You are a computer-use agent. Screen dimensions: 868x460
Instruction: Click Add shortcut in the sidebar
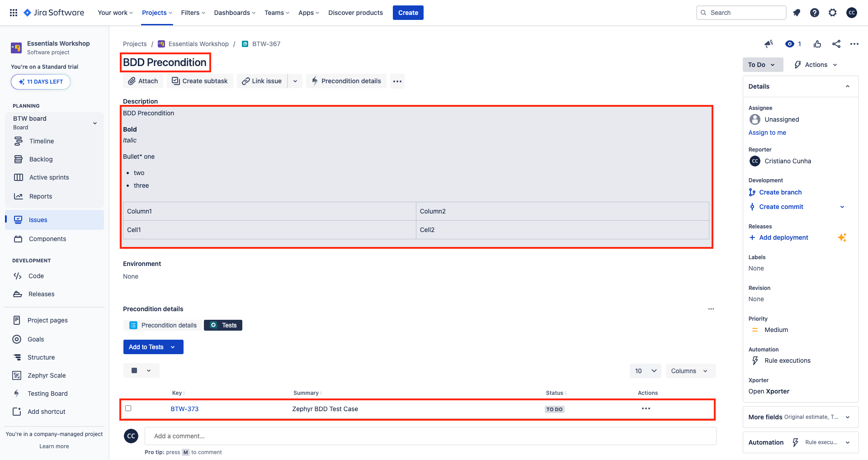pyautogui.click(x=46, y=412)
